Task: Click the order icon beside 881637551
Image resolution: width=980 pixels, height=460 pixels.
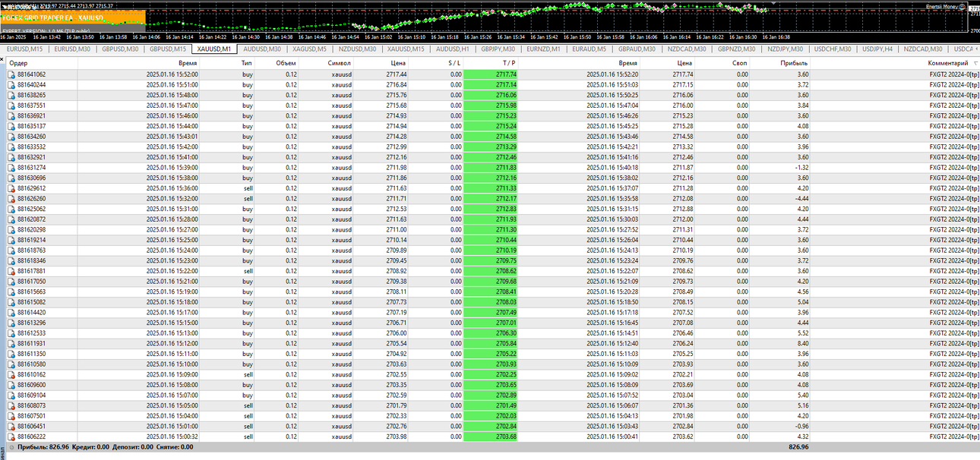Action: pos(11,106)
